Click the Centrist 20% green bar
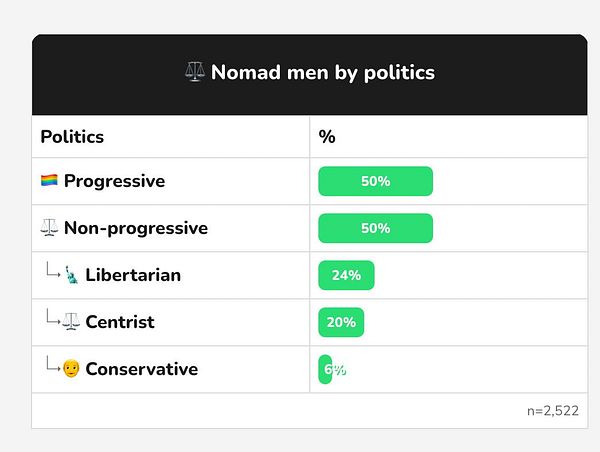 point(341,322)
